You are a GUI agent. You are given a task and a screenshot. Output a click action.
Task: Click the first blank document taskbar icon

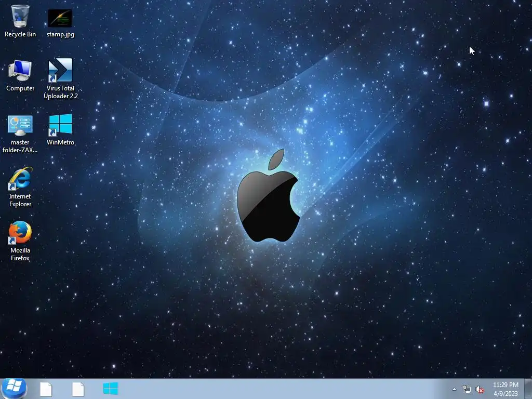46,389
